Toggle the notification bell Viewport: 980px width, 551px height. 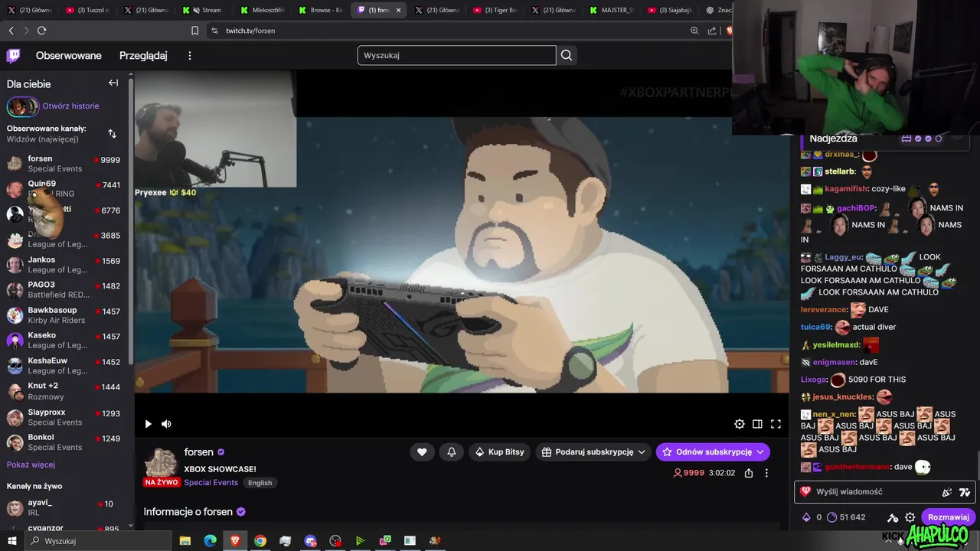click(452, 452)
